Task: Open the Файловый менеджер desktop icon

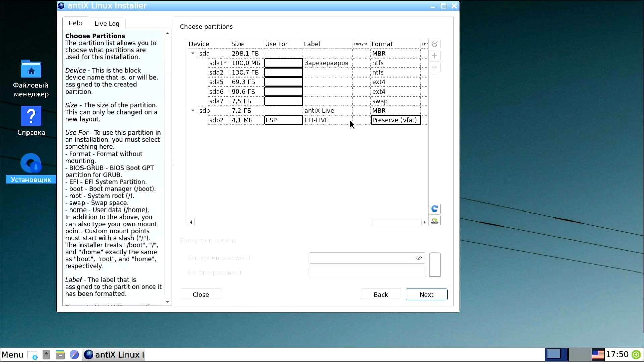Action: [31, 78]
